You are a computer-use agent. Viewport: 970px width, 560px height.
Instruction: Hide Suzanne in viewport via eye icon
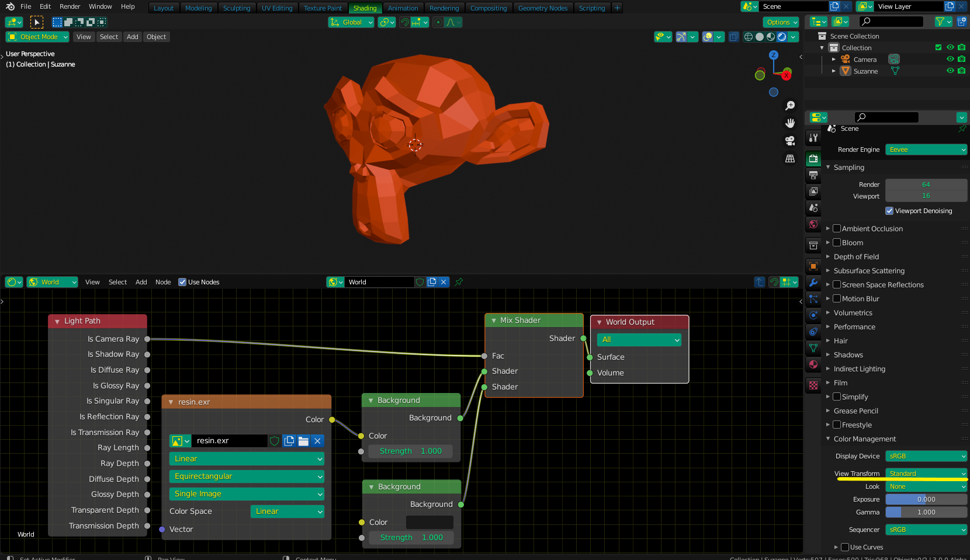pos(950,71)
